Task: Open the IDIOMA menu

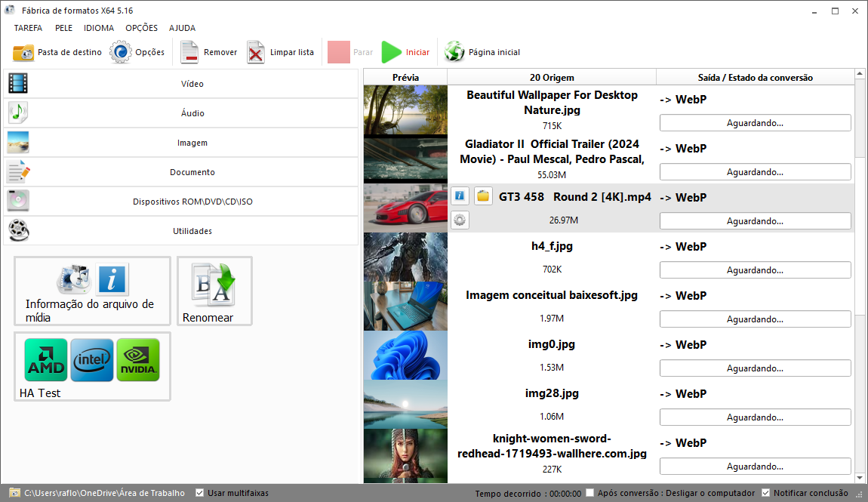Action: [99, 28]
